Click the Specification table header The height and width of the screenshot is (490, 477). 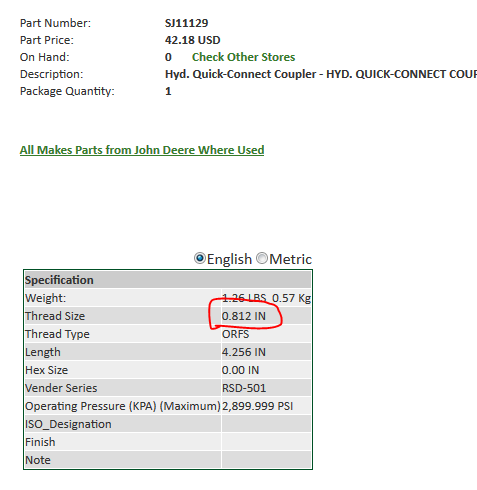click(168, 280)
